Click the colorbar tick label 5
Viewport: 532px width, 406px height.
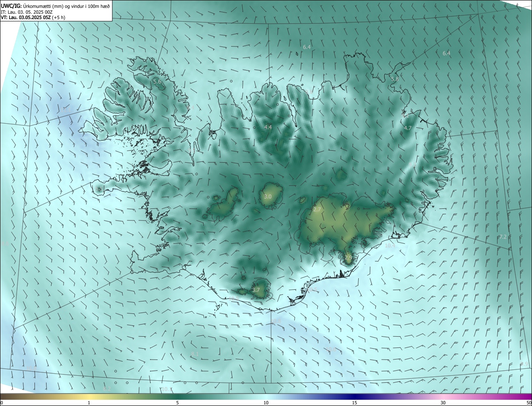coord(177,403)
